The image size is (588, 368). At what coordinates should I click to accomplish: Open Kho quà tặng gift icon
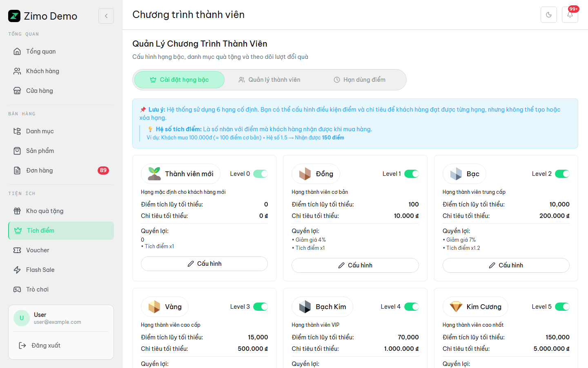pyautogui.click(x=17, y=211)
